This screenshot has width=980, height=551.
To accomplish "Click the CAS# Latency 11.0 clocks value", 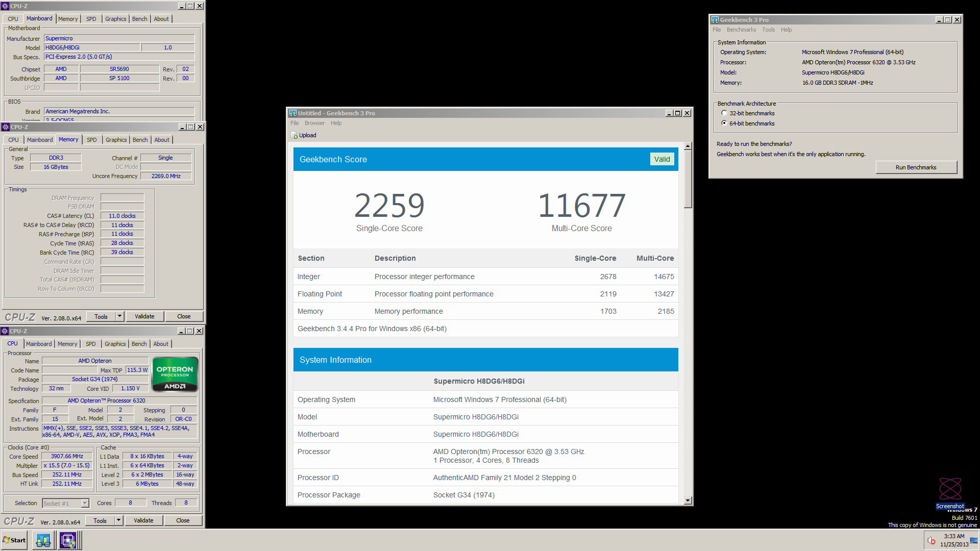I will [122, 216].
